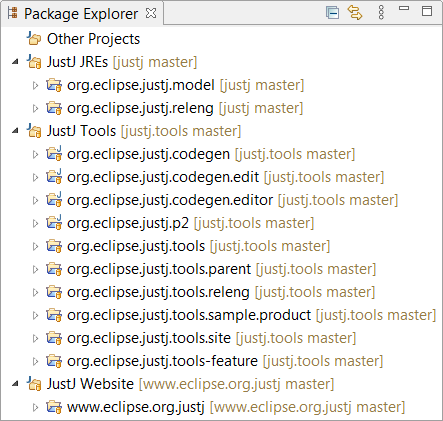
Task: Close the Package Explorer tab
Action: [x=151, y=13]
